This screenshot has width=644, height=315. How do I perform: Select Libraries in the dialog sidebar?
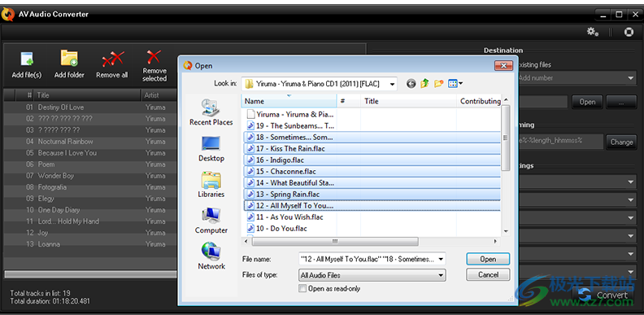(x=211, y=185)
